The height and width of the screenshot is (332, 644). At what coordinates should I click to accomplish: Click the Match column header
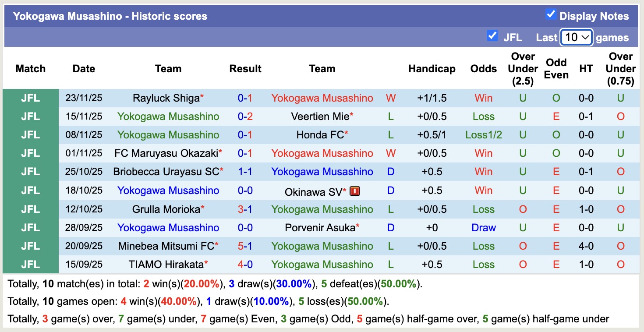(x=30, y=68)
